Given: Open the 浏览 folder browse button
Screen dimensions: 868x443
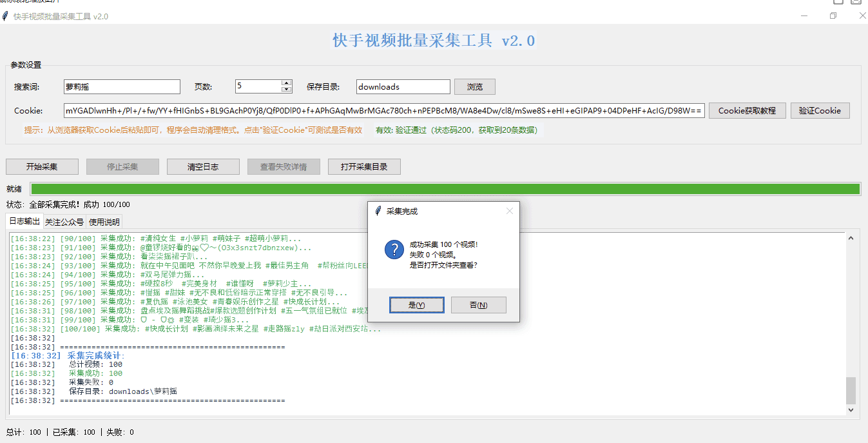Looking at the screenshot, I should click(x=475, y=86).
